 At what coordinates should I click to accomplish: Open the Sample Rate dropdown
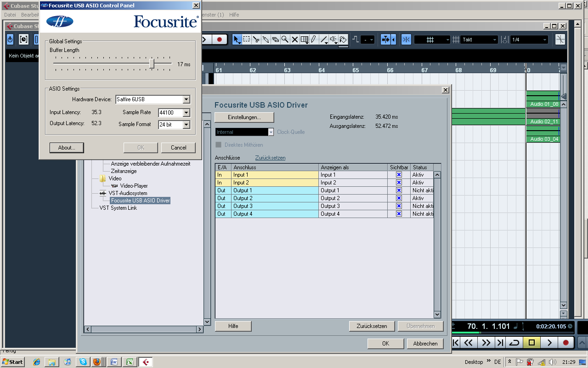186,113
